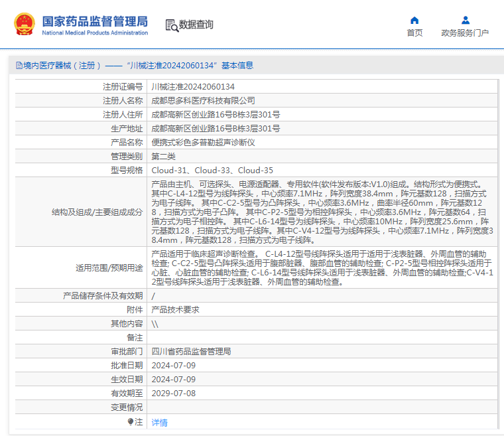Screen dimensions: 504x436
Task: Open the 政务服务门户 menu item
Action: (465, 33)
